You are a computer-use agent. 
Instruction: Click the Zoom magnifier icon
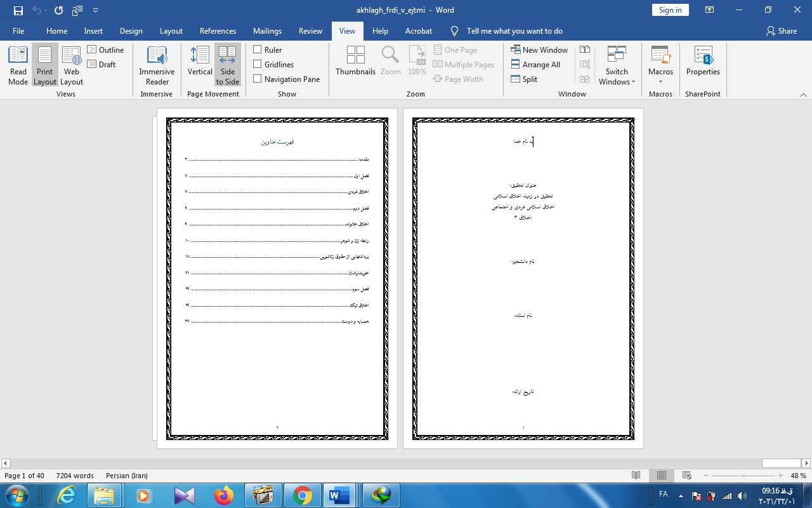(390, 62)
